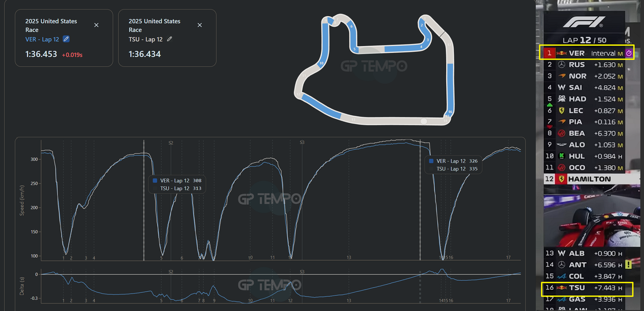The width and height of the screenshot is (644, 311).
Task: Click the TSU lap time 1:36.434
Action: 145,54
